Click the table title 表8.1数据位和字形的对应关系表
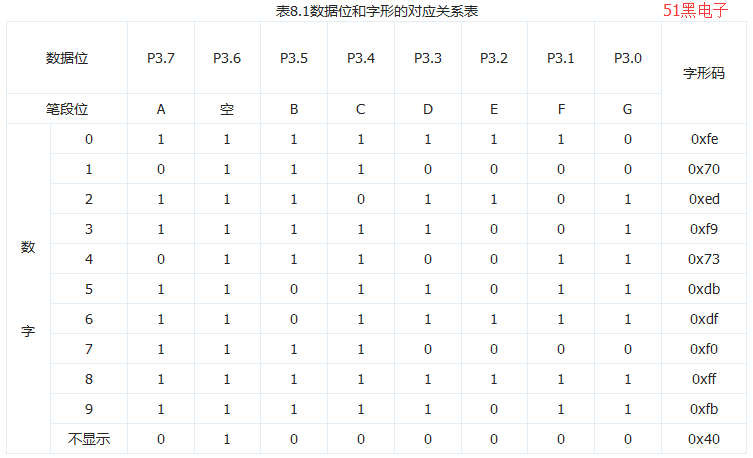Viewport: 753px width, 458px height. 376,11
